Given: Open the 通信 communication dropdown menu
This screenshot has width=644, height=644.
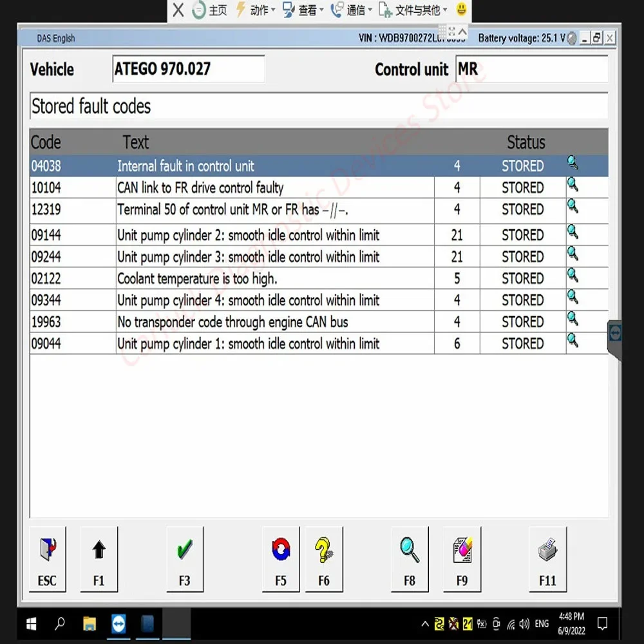Looking at the screenshot, I should (x=352, y=10).
